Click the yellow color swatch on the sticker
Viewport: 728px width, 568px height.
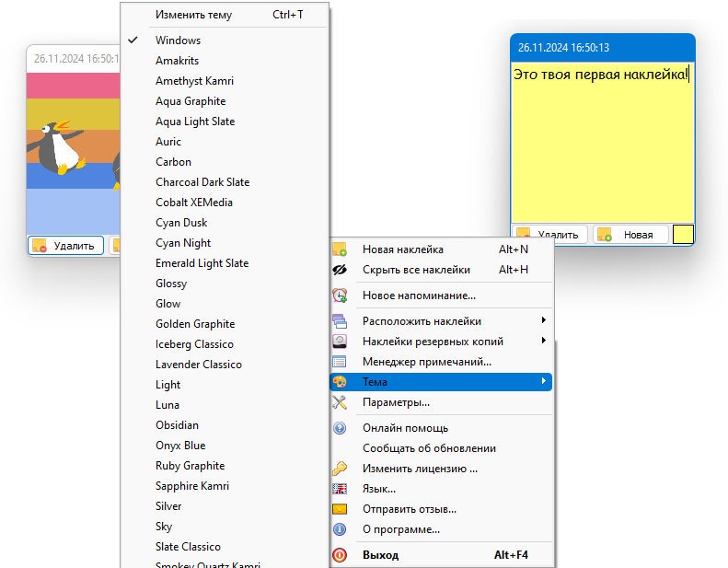tap(683, 234)
